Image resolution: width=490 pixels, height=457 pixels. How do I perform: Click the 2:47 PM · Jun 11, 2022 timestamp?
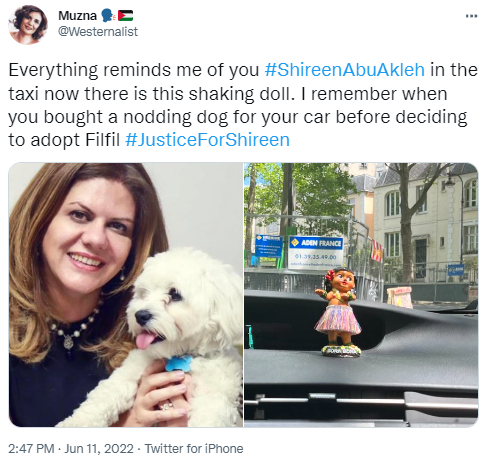tap(71, 448)
